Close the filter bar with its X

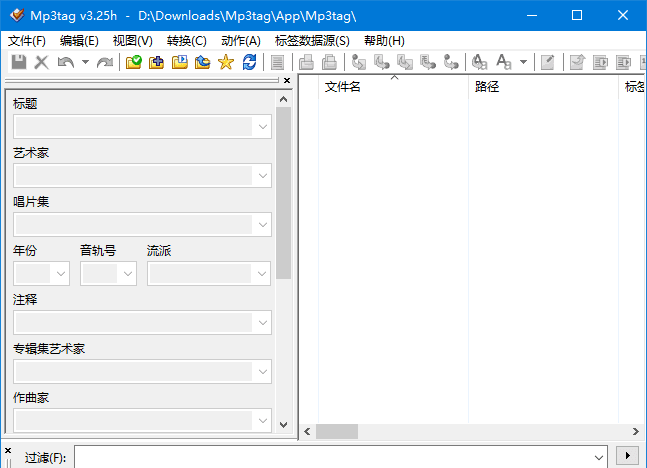(8, 450)
